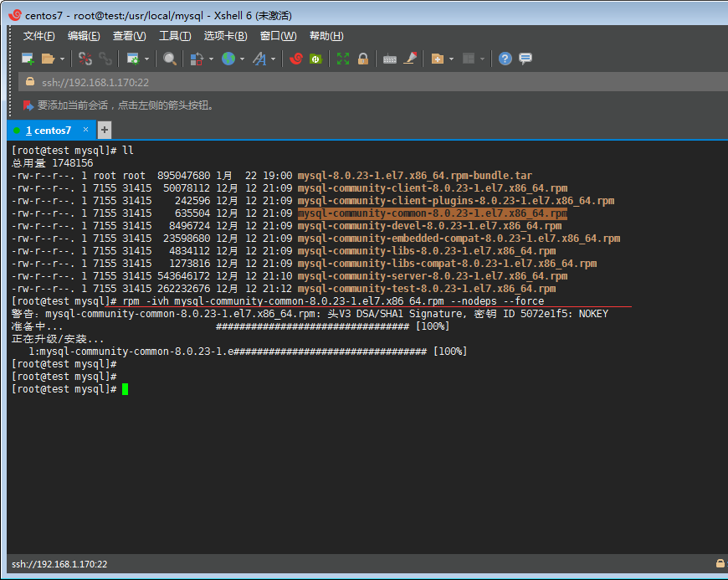Launch Xftp with the green toolbar icon
The width and height of the screenshot is (728, 580).
click(315, 59)
